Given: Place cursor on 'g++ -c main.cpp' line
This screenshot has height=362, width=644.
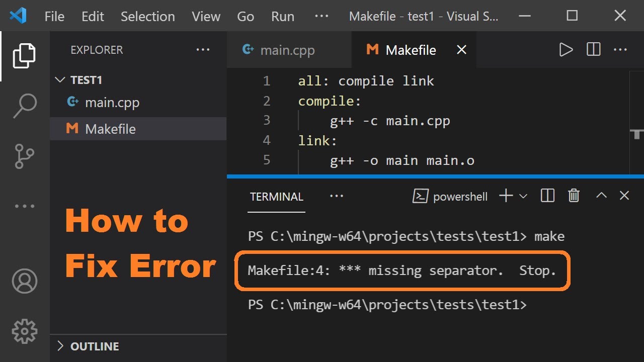Looking at the screenshot, I should pyautogui.click(x=390, y=121).
